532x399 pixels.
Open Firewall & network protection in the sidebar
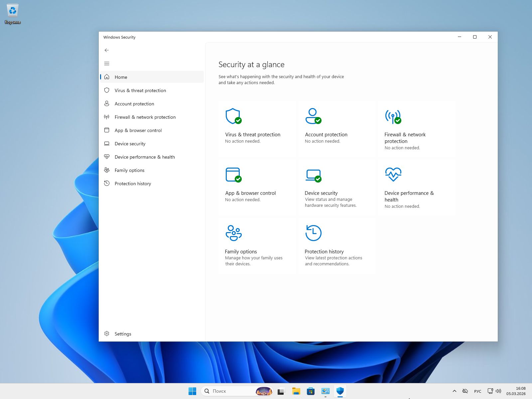point(145,117)
